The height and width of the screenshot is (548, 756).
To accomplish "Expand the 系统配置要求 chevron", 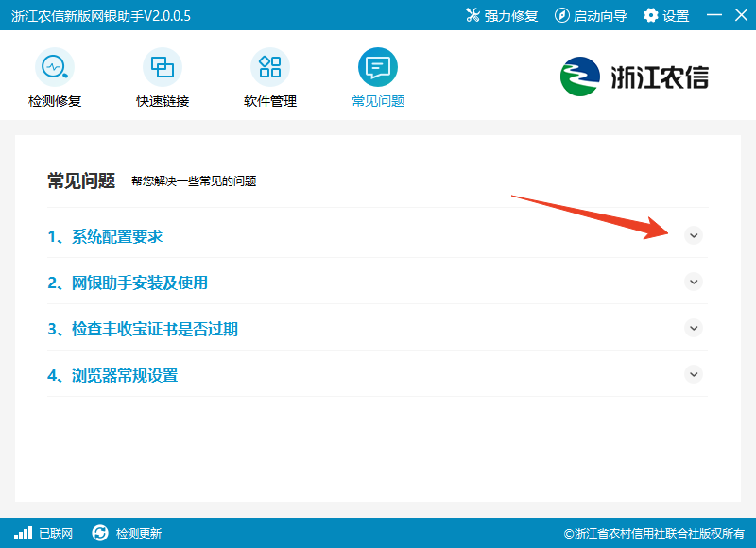I will 694,235.
